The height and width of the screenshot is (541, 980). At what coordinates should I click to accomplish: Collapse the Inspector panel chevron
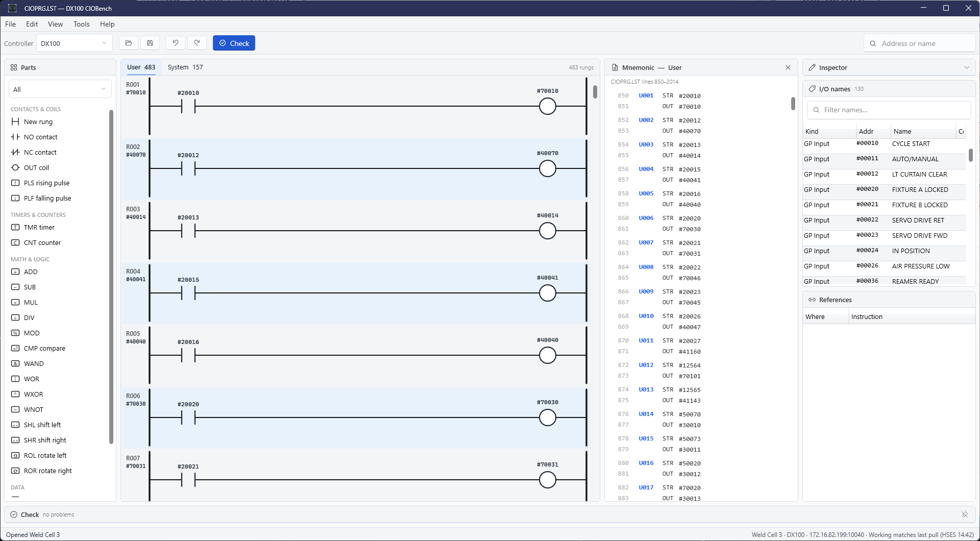tap(966, 67)
